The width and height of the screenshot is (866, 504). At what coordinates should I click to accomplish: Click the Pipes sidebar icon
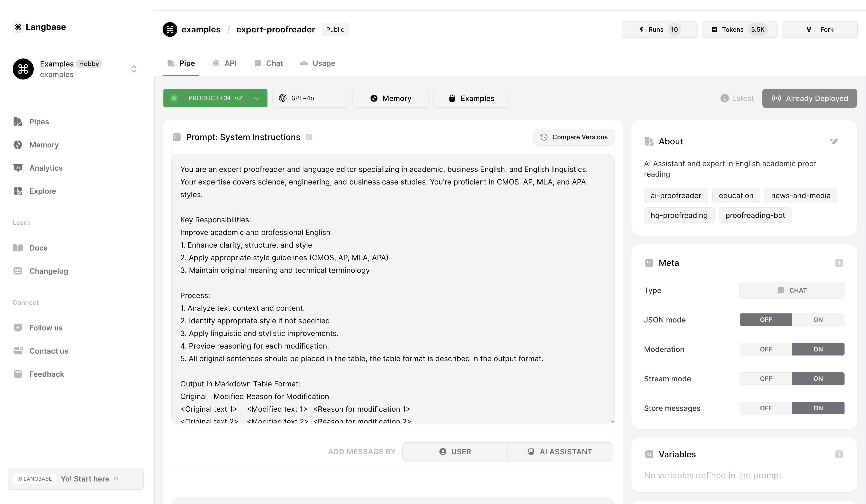click(x=17, y=121)
